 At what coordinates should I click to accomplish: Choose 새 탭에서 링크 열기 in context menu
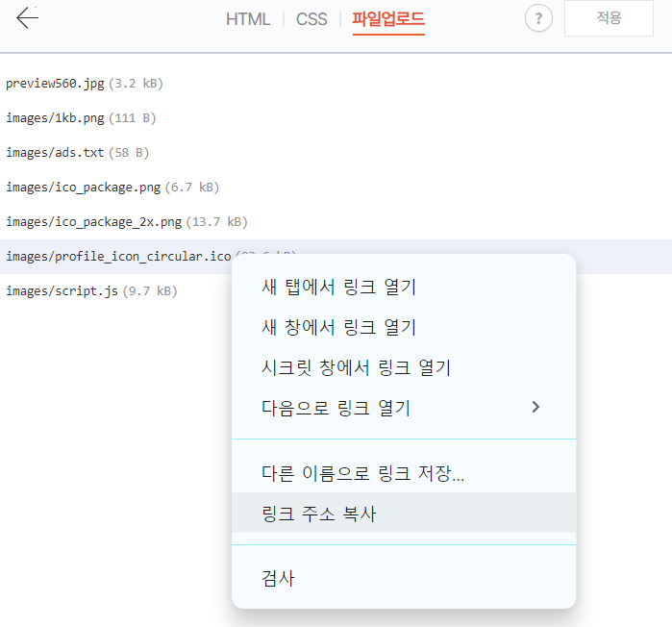tap(404, 287)
